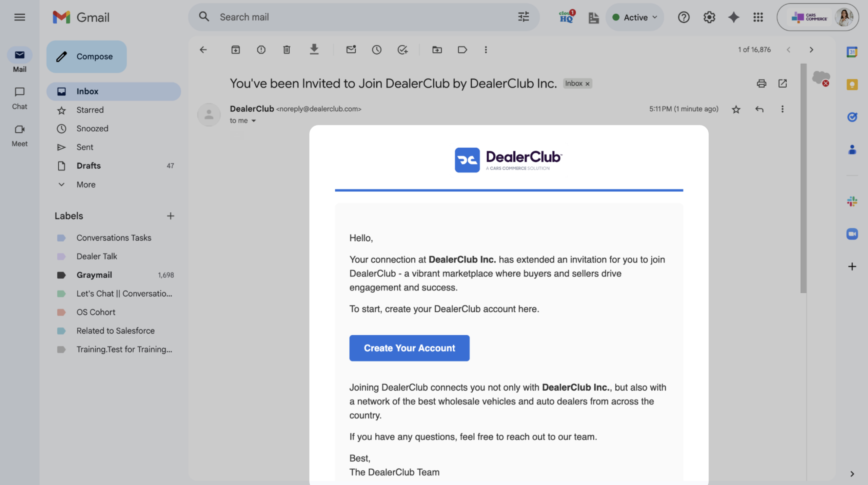Open the Sent folder
This screenshot has height=485, width=868.
[114, 147]
